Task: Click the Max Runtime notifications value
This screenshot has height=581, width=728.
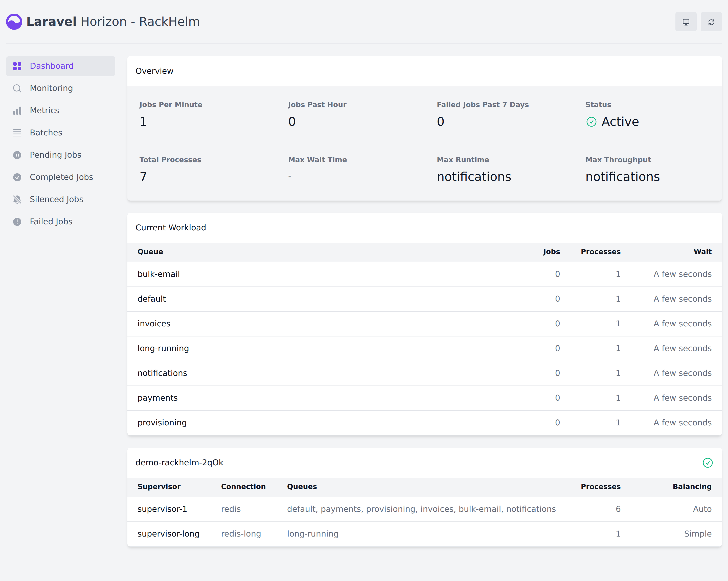Action: 474,177
